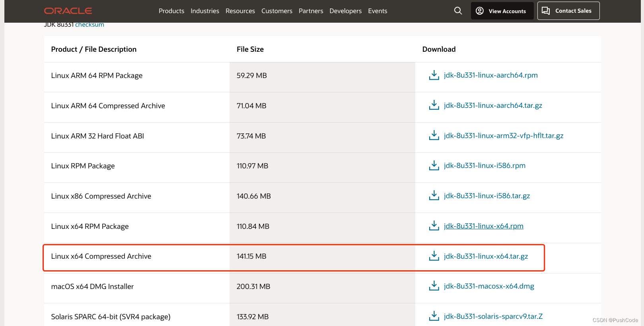Click the 'File Size' column header

tap(250, 49)
